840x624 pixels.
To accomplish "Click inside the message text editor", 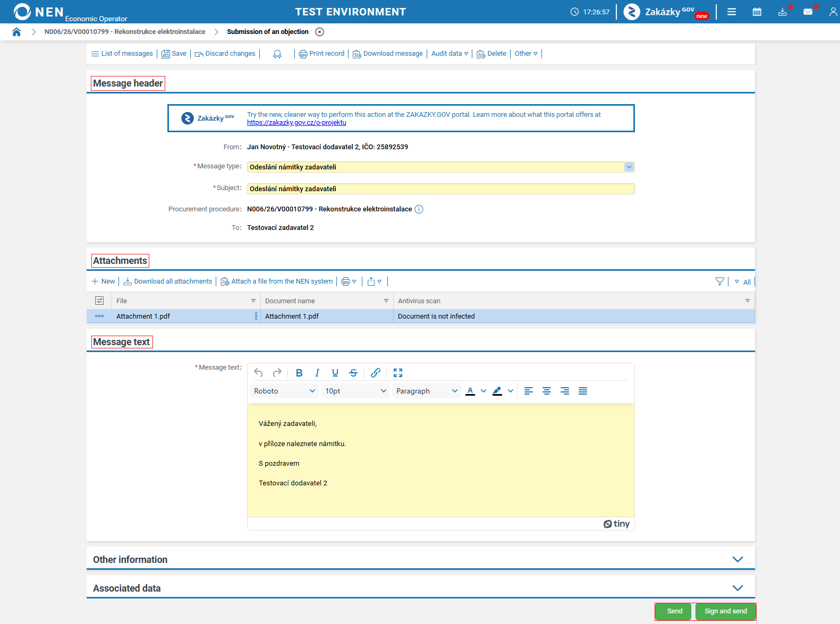I will tap(441, 460).
